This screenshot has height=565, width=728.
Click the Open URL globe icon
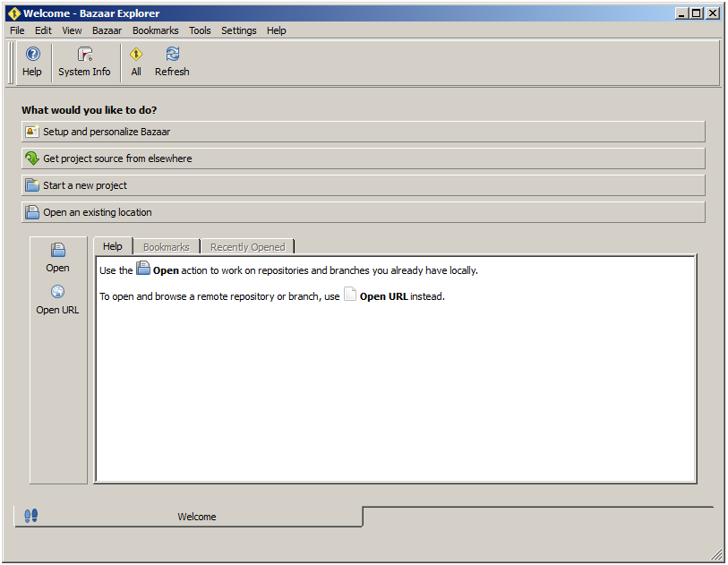point(57,292)
